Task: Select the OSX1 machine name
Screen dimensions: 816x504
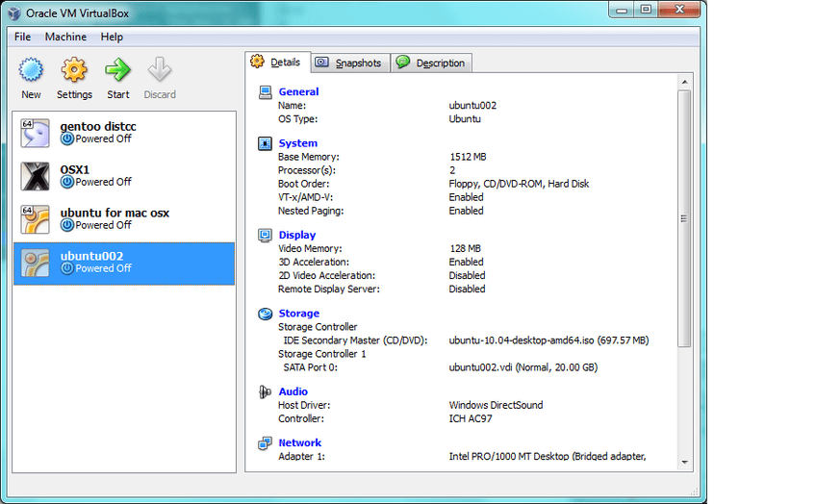Action: point(74,169)
